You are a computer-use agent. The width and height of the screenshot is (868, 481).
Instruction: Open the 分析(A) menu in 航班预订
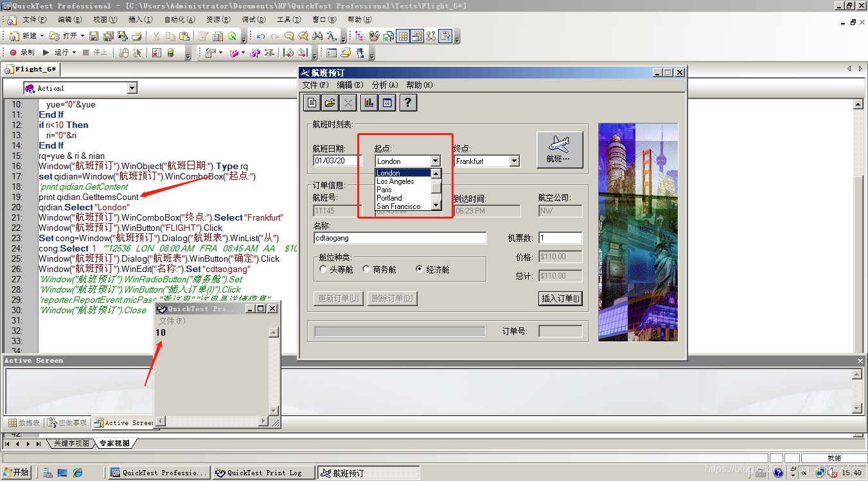(385, 85)
